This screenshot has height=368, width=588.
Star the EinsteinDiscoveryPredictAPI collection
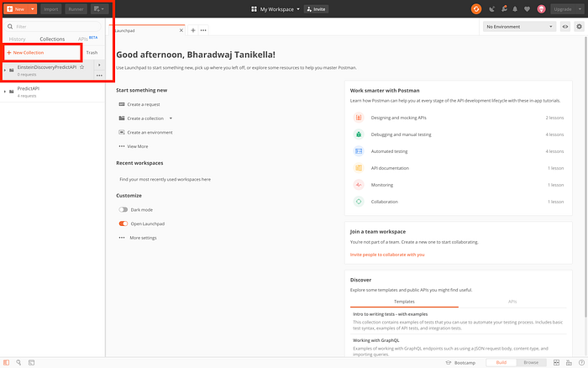81,67
